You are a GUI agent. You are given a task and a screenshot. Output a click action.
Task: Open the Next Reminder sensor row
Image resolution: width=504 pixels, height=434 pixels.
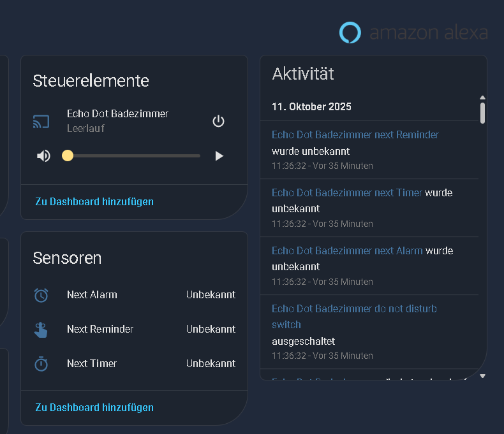134,329
